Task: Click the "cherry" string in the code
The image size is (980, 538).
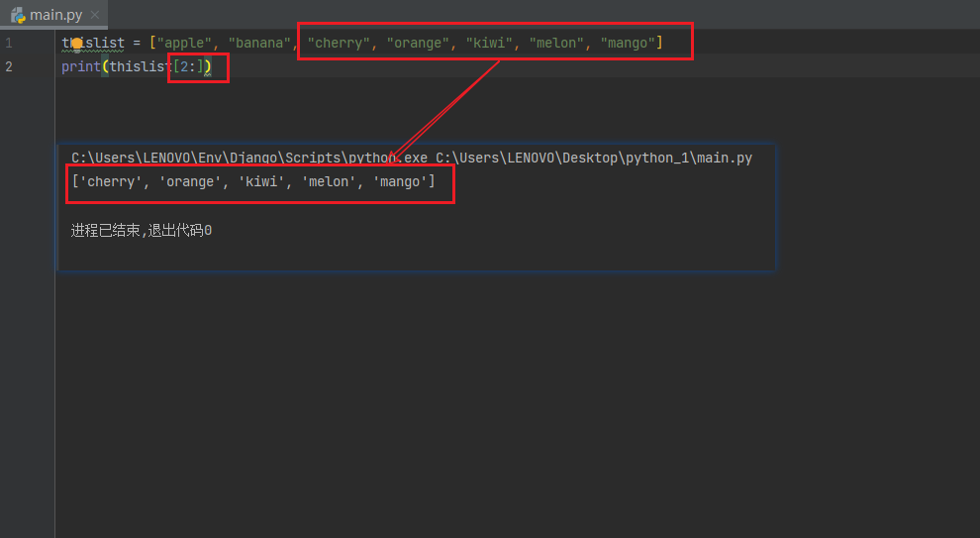Action: [339, 44]
